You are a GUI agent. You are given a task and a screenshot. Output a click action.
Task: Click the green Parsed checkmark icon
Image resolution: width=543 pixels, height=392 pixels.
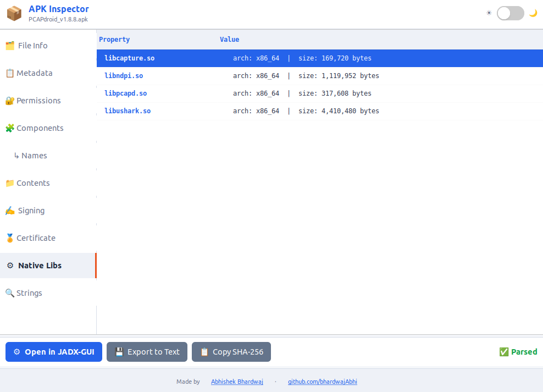[504, 352]
